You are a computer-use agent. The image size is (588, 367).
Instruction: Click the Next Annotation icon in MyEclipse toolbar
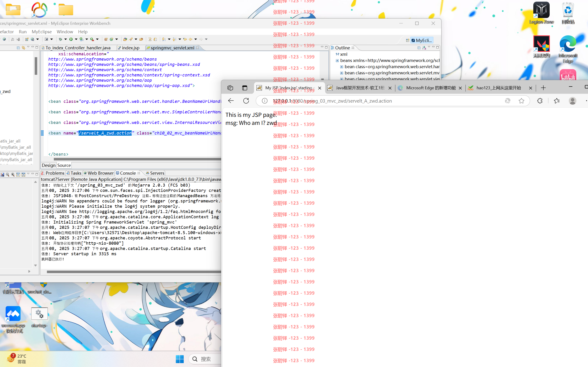[x=164, y=39]
